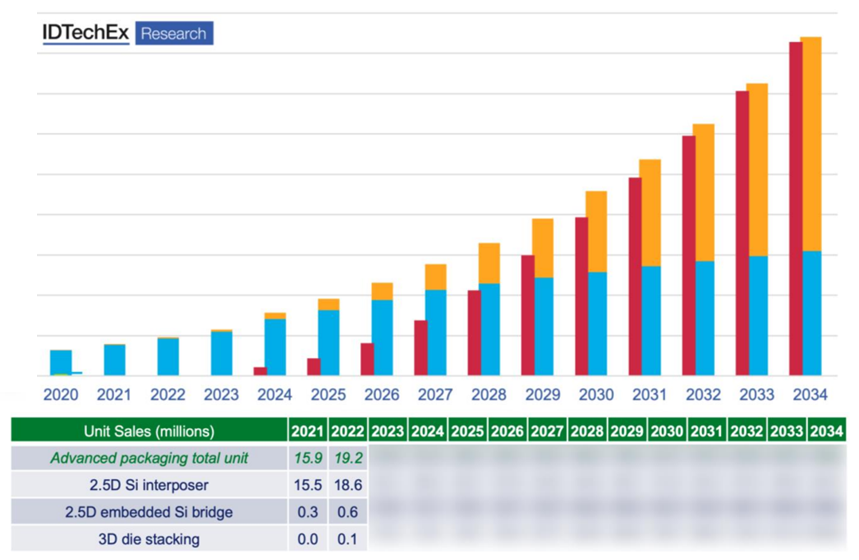Select the 2034 column header in the table
The height and width of the screenshot is (560, 859).
(828, 431)
